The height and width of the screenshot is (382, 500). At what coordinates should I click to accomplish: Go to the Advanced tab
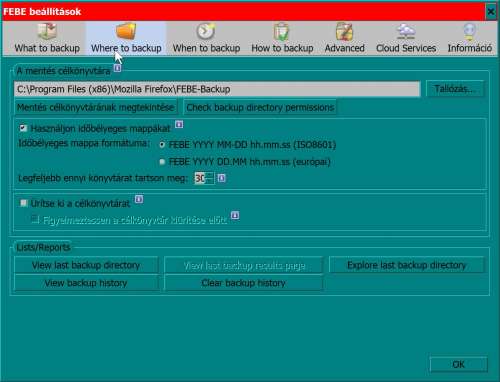tap(344, 38)
